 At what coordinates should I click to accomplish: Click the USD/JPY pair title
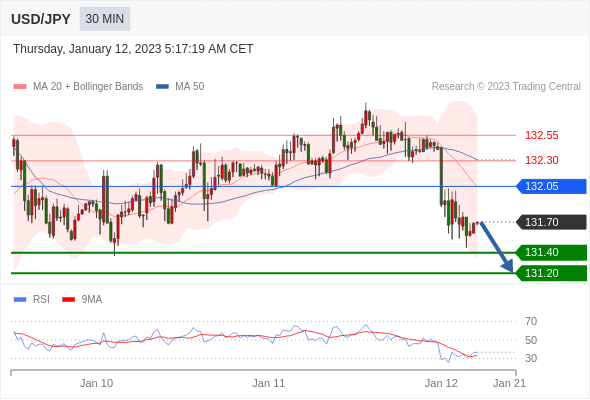pyautogui.click(x=41, y=19)
